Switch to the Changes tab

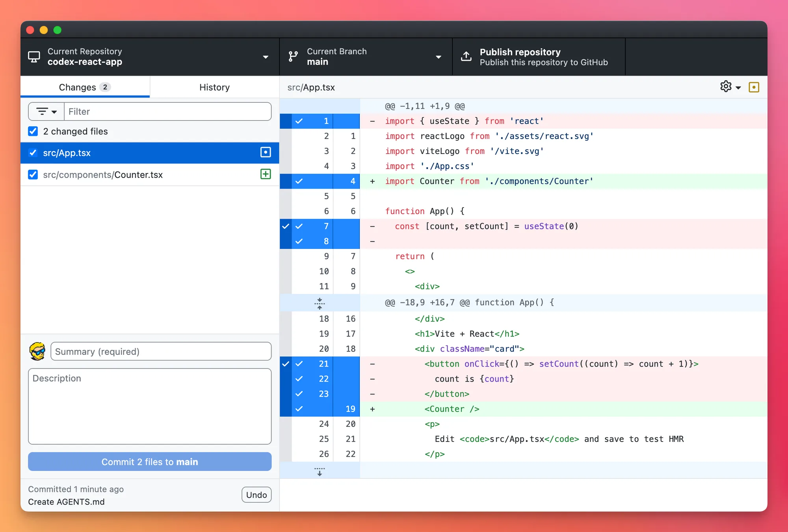[x=85, y=87]
